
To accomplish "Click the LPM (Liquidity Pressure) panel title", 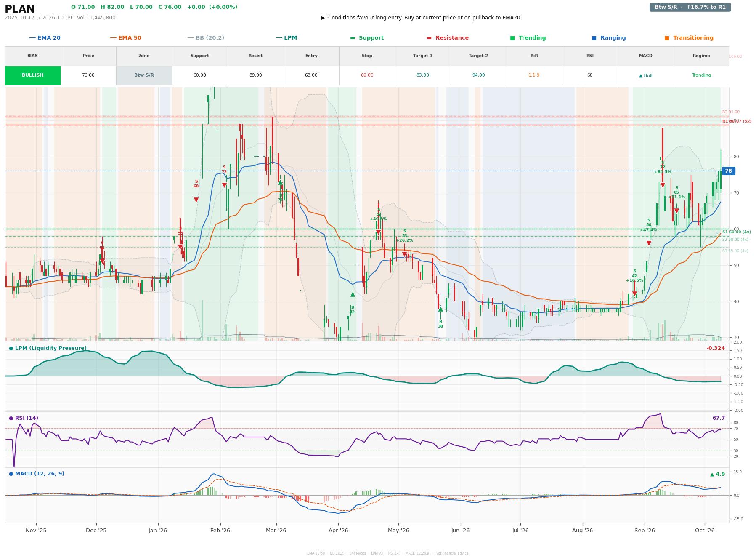I will pyautogui.click(x=48, y=348).
